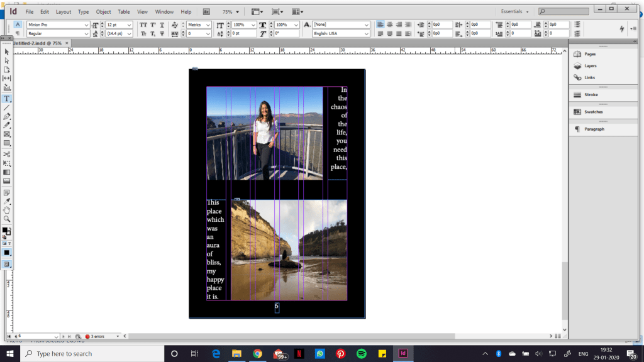Viewport: 644px width, 362px height.
Task: Enable Strikethrough text formatting
Action: tap(162, 33)
